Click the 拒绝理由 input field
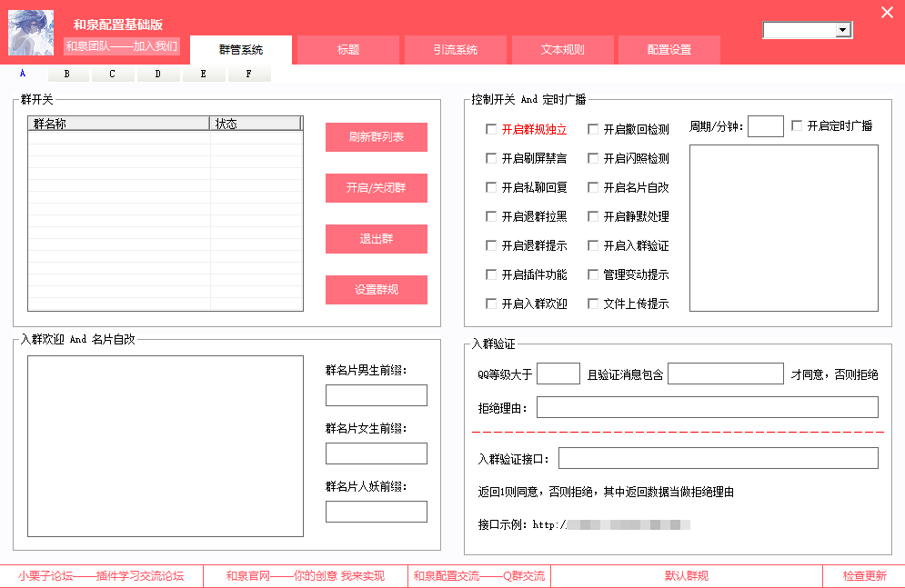 tap(707, 407)
